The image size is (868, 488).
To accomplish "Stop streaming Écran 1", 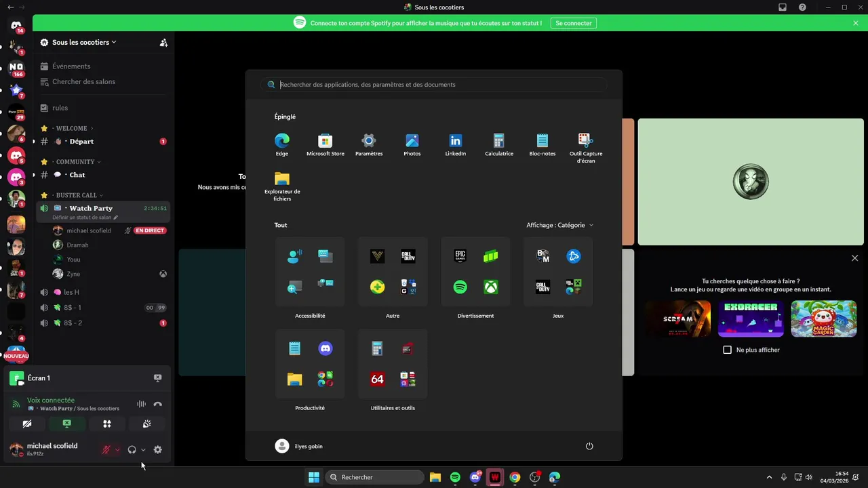I will coord(157,378).
